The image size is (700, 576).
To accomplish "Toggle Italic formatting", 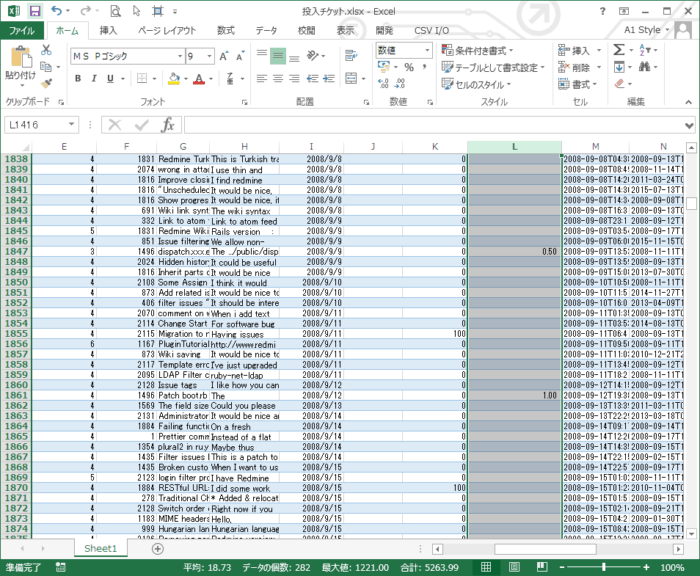I will point(94,79).
